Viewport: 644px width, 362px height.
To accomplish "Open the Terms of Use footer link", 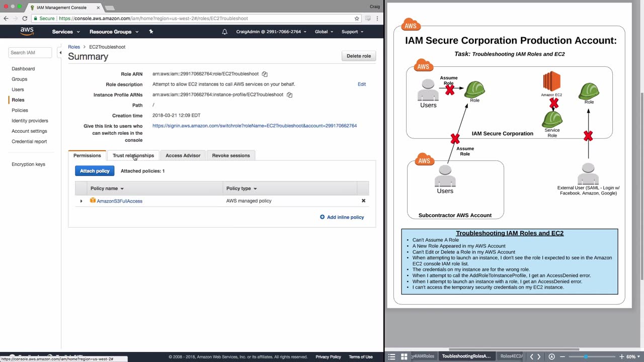I will click(x=361, y=357).
